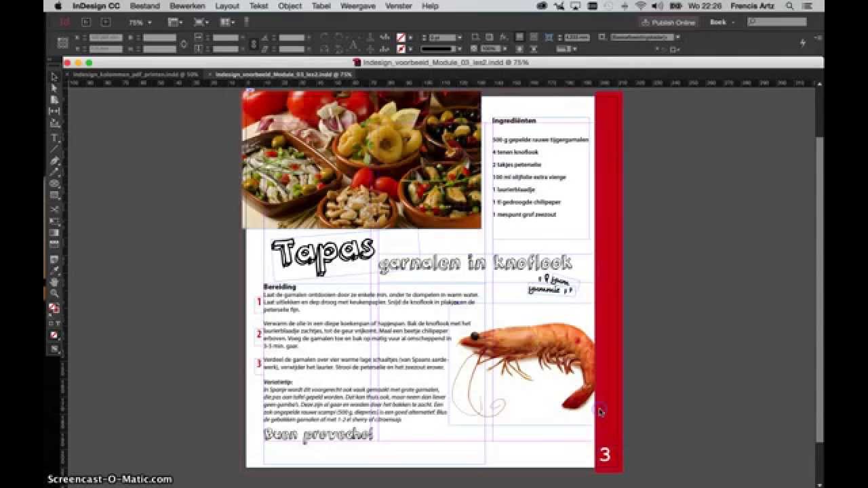Select the Free Transform tool
Viewport: 868px width, 488px height.
point(54,221)
